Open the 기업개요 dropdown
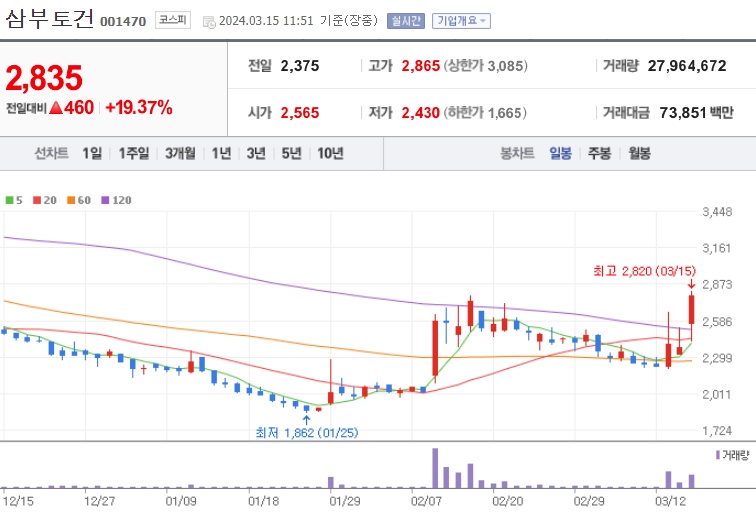The image size is (756, 517). 461,21
